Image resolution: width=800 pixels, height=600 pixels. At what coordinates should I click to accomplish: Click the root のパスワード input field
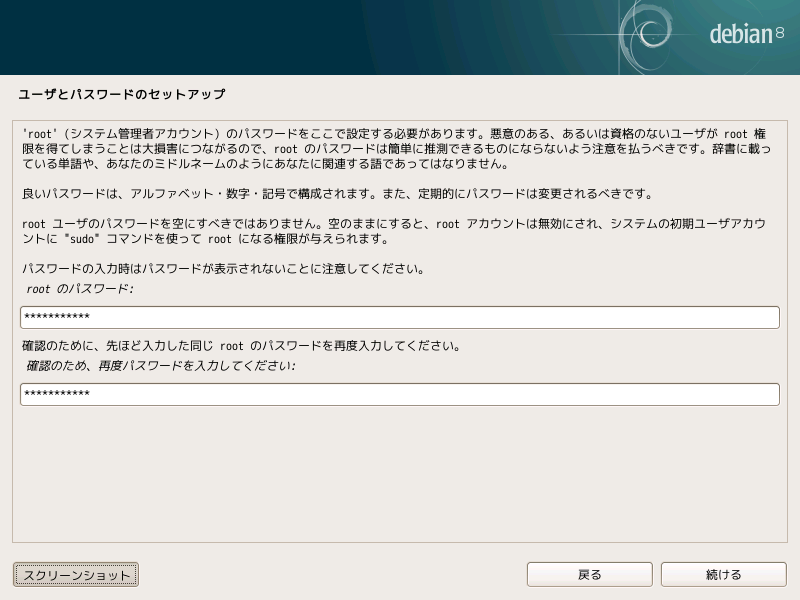click(400, 316)
